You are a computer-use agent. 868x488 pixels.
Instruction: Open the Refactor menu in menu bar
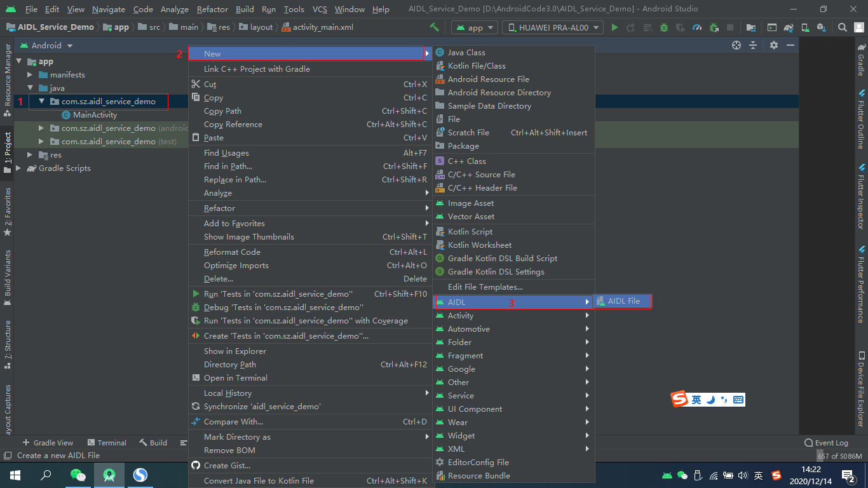pyautogui.click(x=212, y=10)
